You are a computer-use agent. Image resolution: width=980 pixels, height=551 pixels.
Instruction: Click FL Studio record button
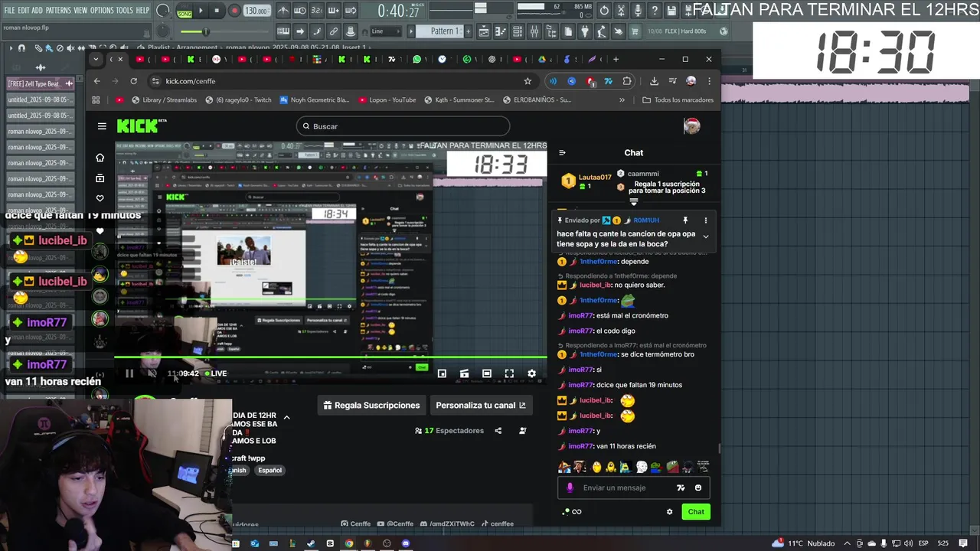coord(234,11)
